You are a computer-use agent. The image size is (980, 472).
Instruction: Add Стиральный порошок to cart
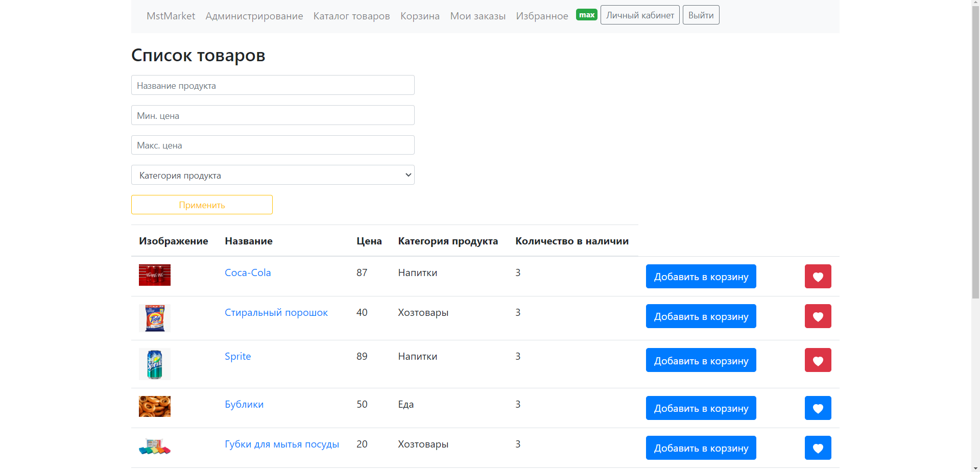tap(701, 316)
